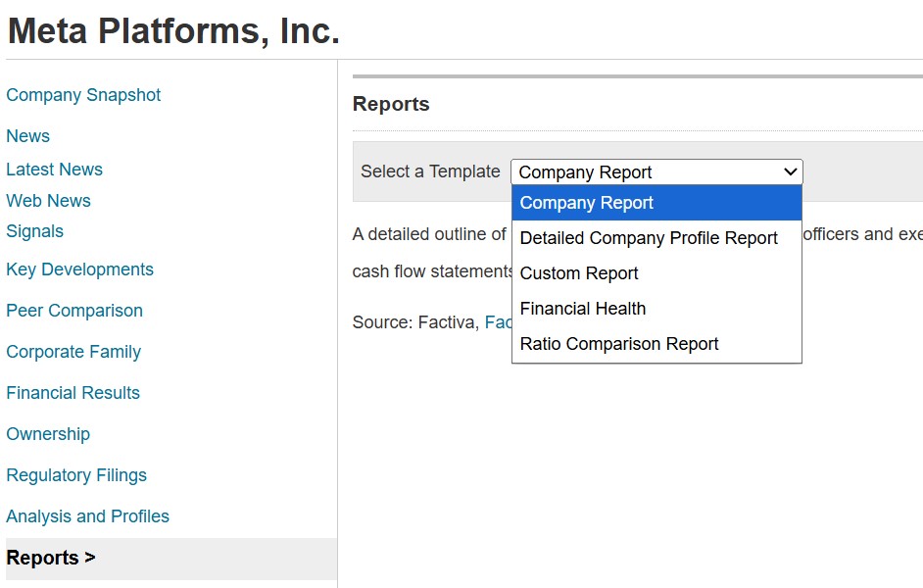Screen dimensions: 923x588
Task: Click the News sidebar link
Action: click(x=27, y=136)
